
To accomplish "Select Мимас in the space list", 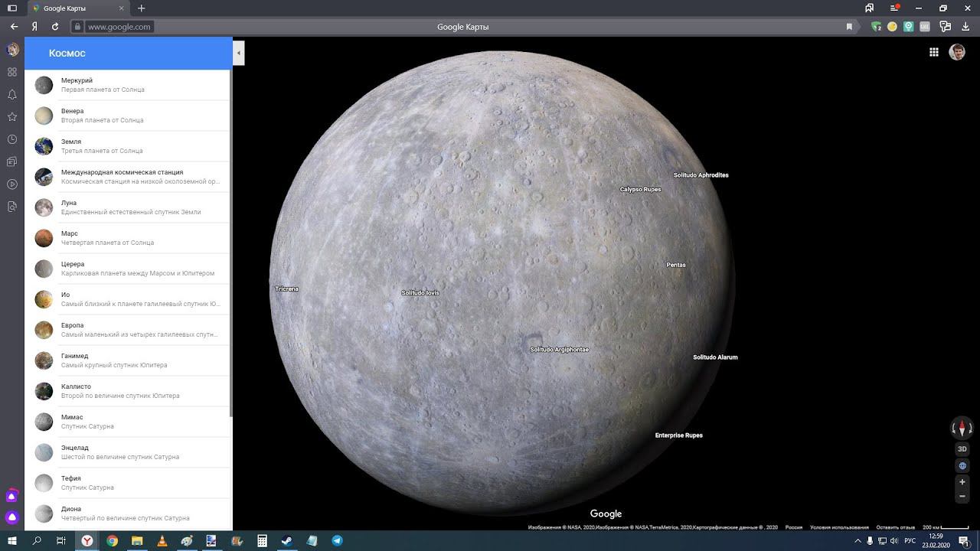I will click(x=127, y=422).
